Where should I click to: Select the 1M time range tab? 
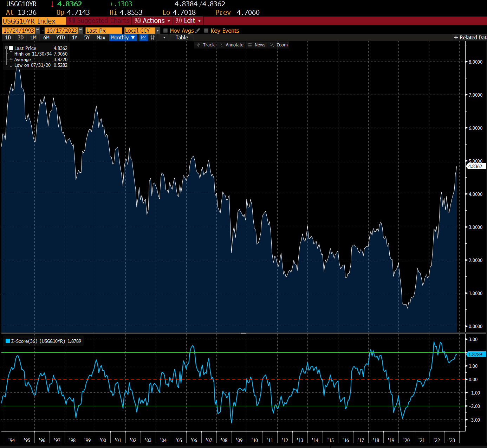(33, 38)
